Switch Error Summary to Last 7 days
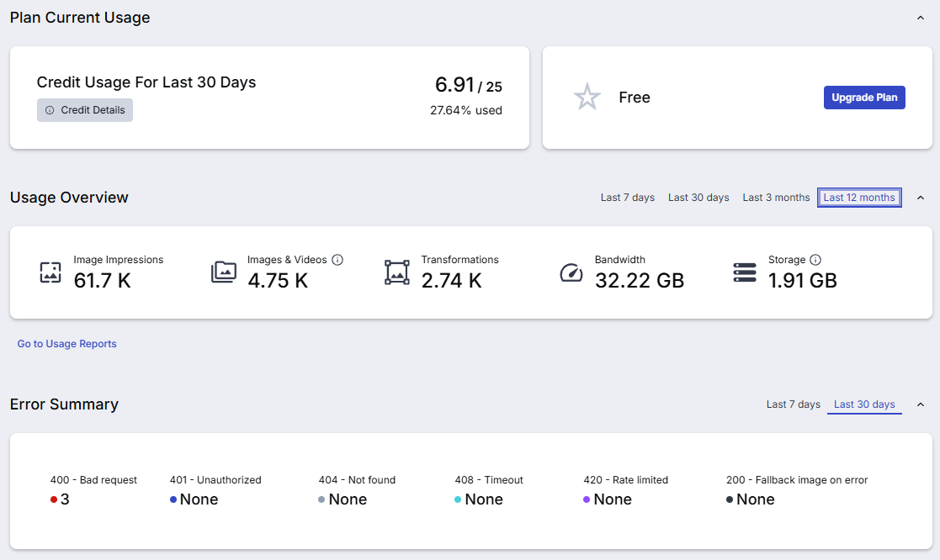 793,404
